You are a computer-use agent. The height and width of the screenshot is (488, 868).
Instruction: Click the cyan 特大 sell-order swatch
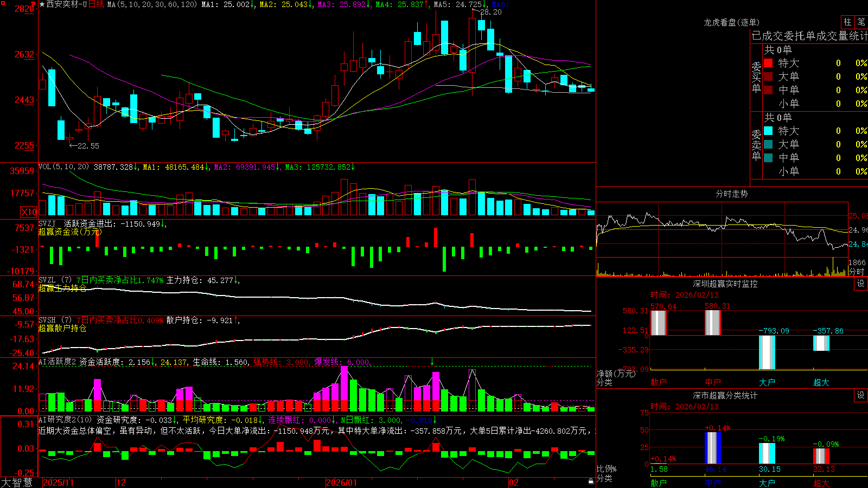click(x=768, y=131)
